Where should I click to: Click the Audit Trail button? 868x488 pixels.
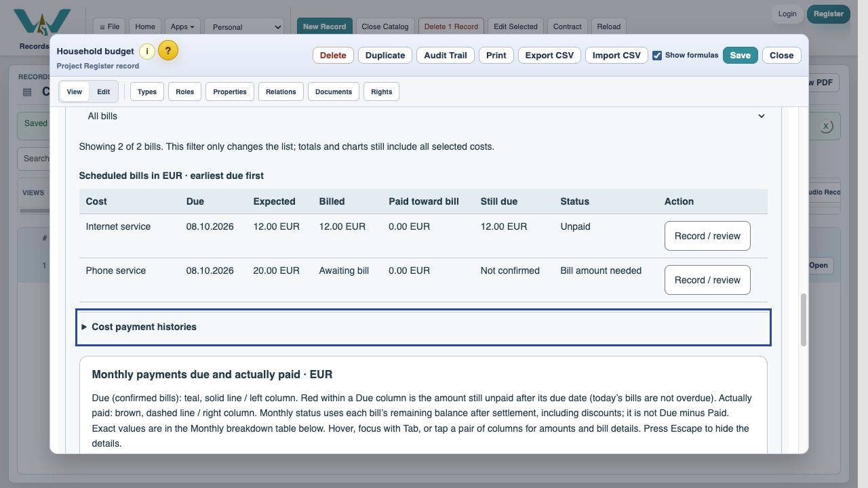[x=446, y=56]
